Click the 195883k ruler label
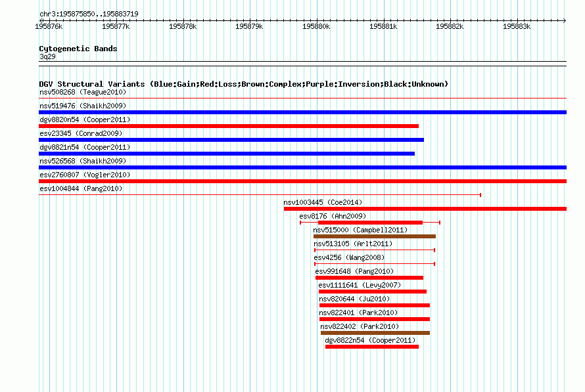The height and width of the screenshot is (392, 585). [517, 26]
